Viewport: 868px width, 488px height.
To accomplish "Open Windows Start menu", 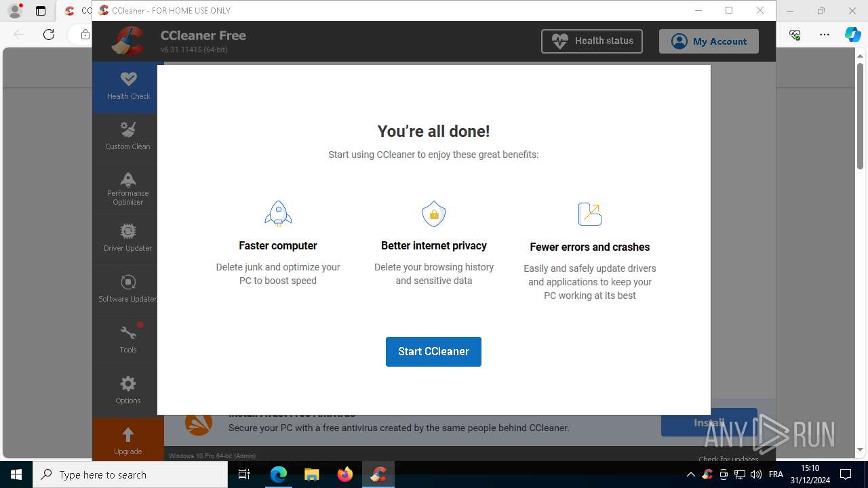I will 16,474.
